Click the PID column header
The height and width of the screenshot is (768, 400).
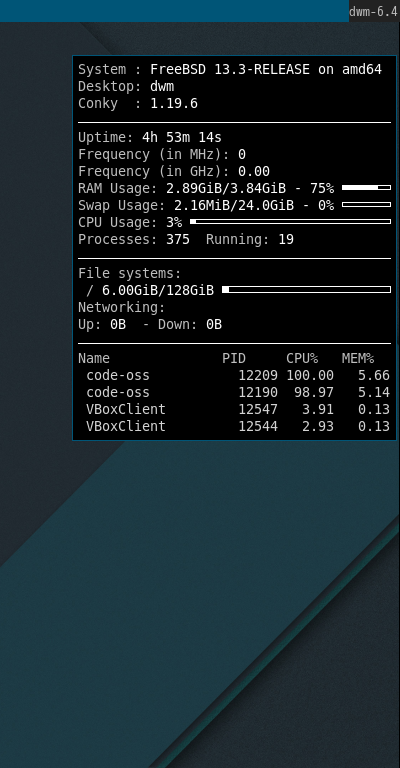[234, 359]
